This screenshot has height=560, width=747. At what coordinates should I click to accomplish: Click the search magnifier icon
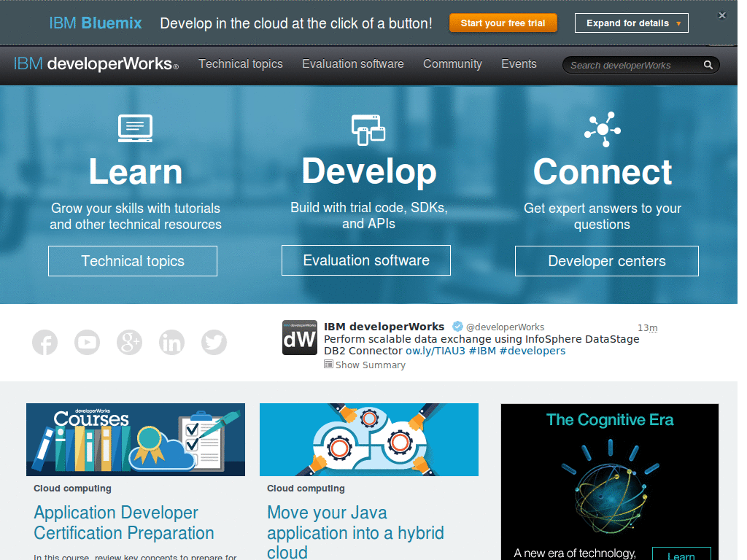(x=708, y=65)
